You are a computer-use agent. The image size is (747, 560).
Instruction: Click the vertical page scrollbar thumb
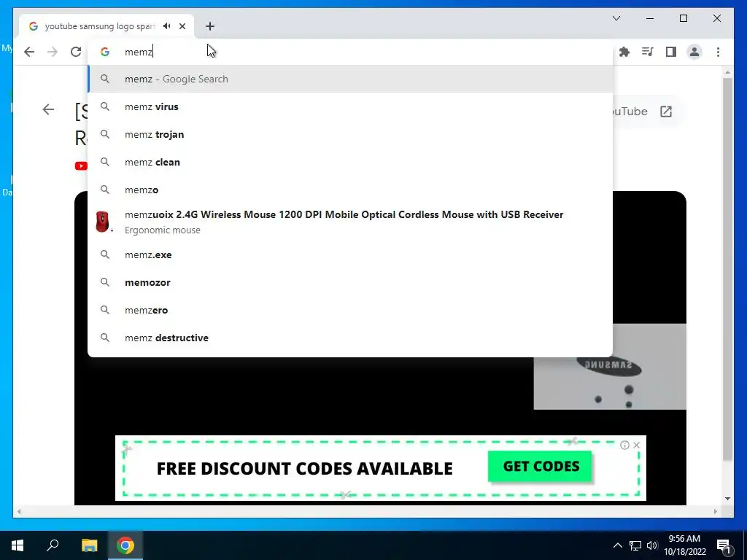click(727, 269)
